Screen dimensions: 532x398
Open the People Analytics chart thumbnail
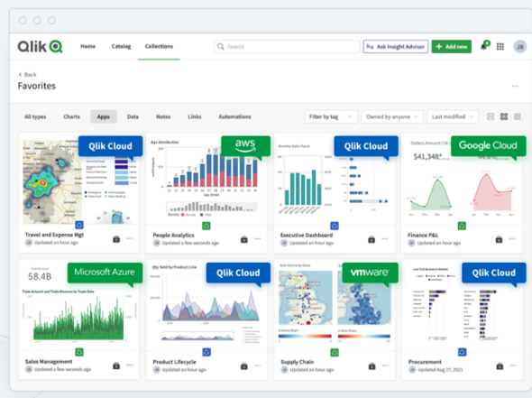[x=206, y=179]
